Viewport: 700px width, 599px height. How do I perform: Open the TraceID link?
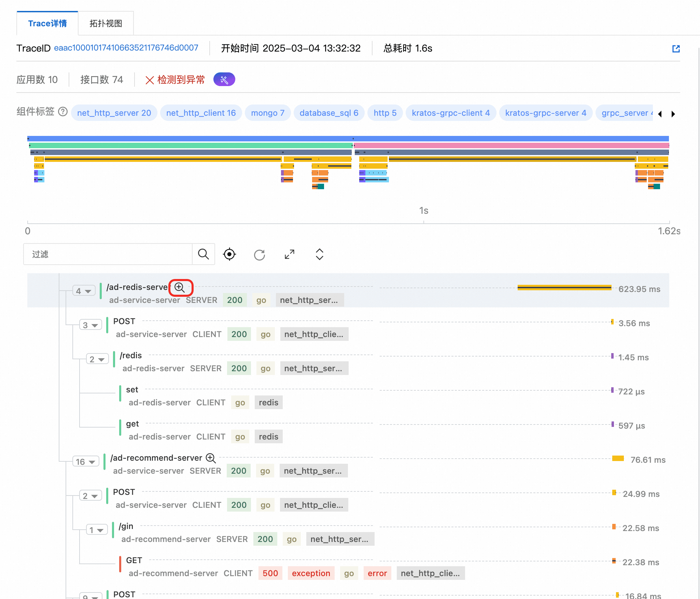(x=126, y=48)
